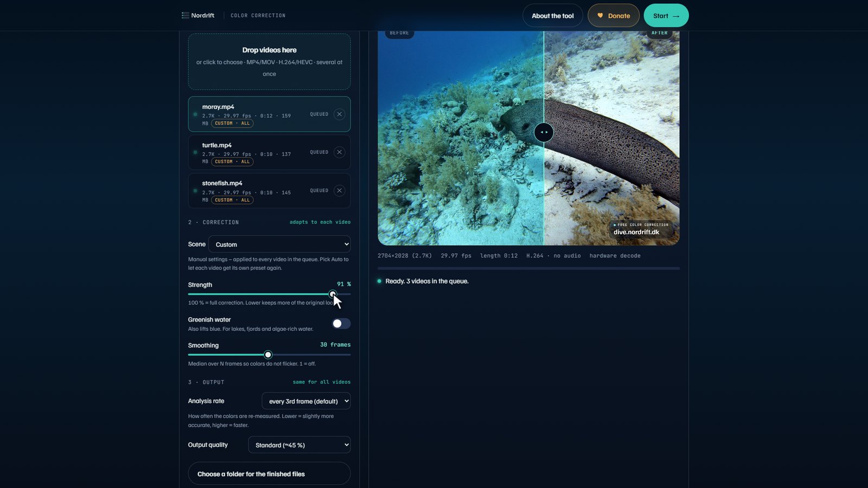Open the Scene dropdown set to Custom

(279, 245)
